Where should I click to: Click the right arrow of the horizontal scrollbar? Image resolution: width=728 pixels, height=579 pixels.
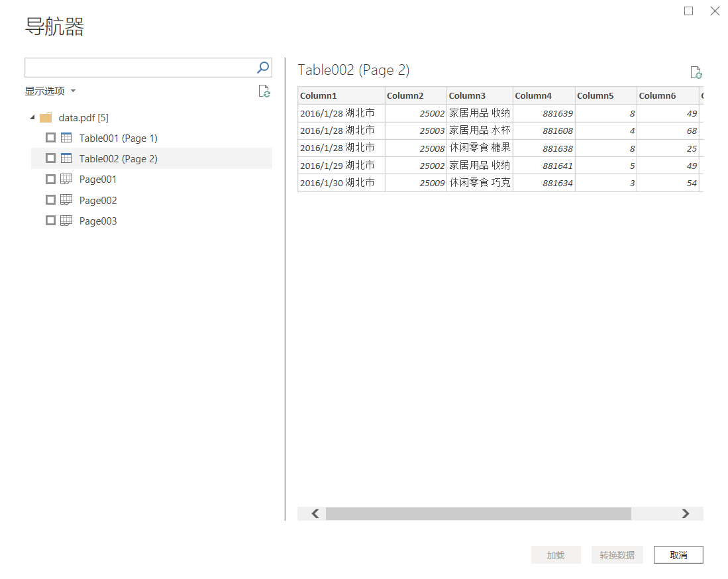click(686, 513)
